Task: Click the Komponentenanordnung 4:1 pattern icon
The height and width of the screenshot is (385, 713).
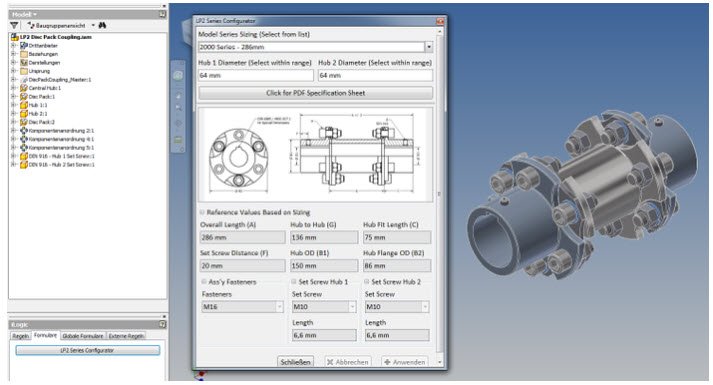Action: coord(24,139)
